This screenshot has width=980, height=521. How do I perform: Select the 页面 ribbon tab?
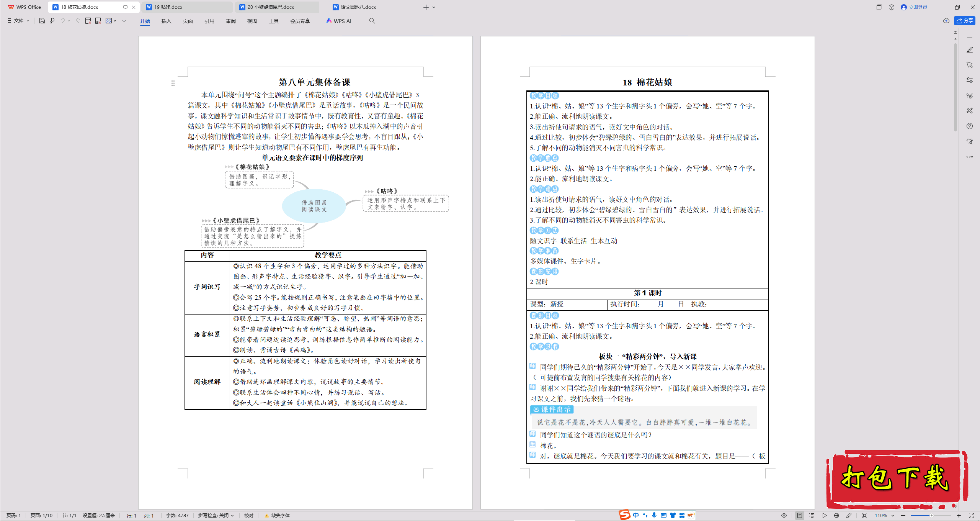(x=188, y=21)
